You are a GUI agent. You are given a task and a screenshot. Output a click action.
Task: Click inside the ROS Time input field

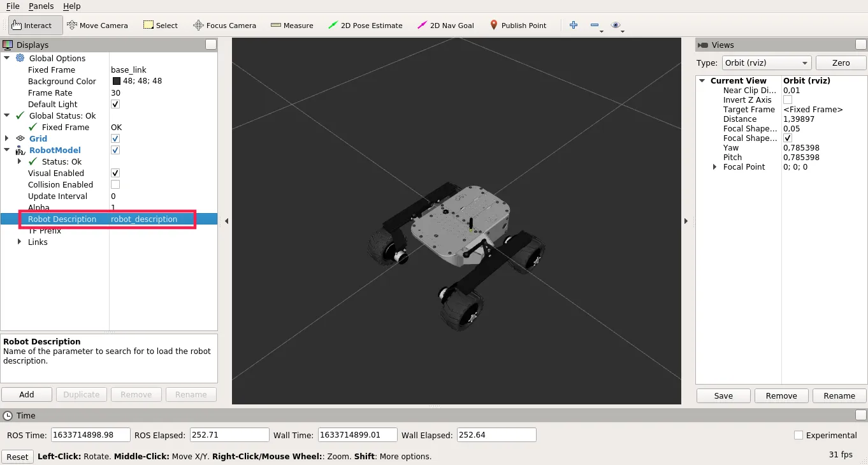click(x=90, y=434)
